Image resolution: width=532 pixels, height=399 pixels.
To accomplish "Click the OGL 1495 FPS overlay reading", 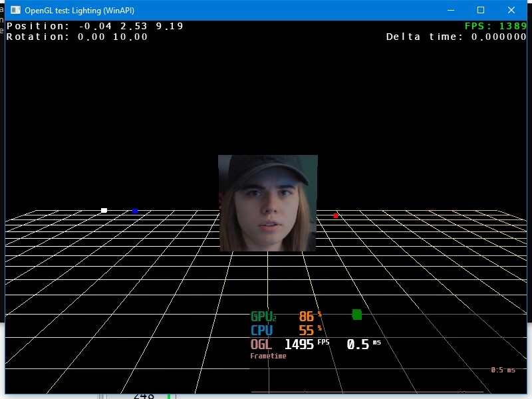I will [x=290, y=344].
